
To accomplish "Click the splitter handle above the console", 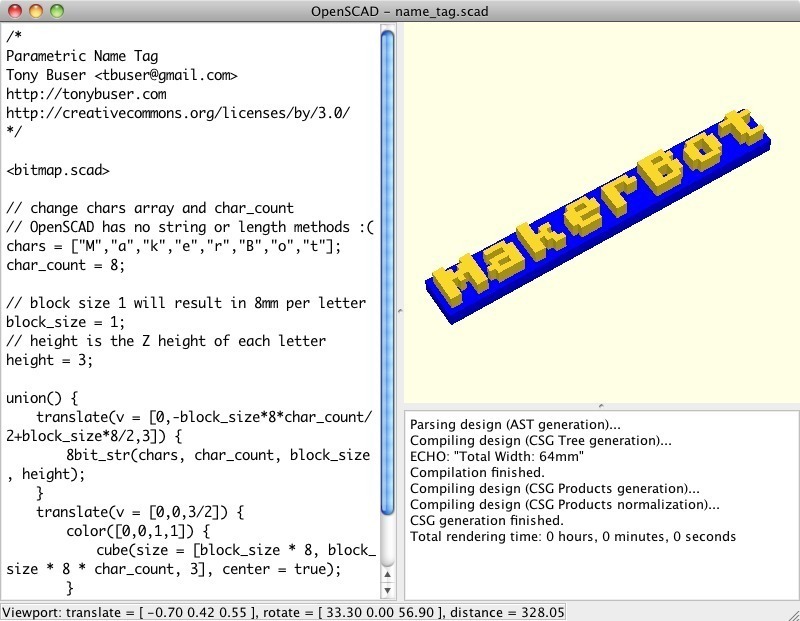I will coord(602,406).
